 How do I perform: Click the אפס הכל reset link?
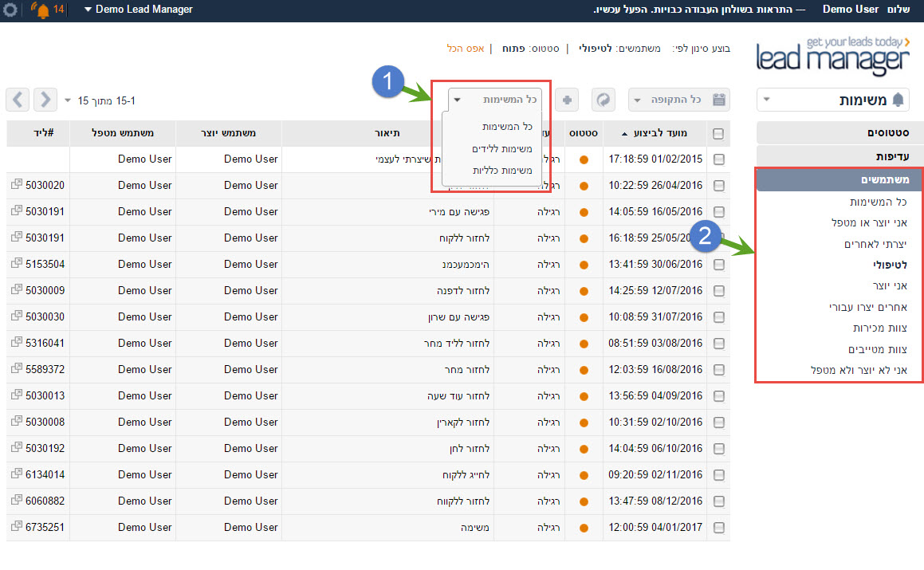click(x=466, y=49)
